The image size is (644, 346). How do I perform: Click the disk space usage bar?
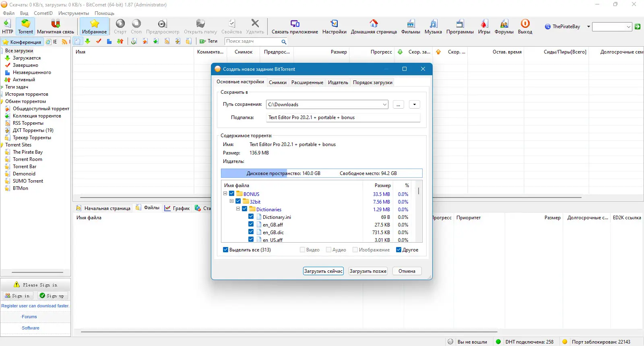point(322,173)
